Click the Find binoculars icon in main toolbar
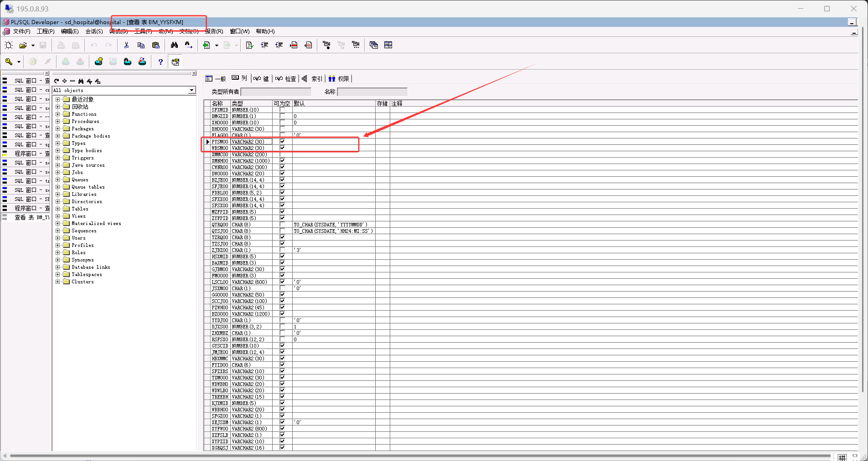 tap(174, 45)
